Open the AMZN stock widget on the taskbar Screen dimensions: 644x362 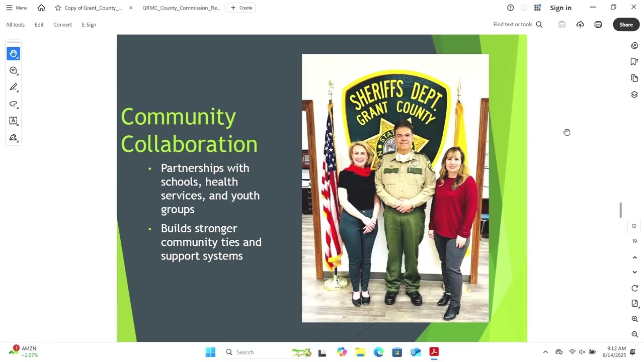[x=24, y=351]
